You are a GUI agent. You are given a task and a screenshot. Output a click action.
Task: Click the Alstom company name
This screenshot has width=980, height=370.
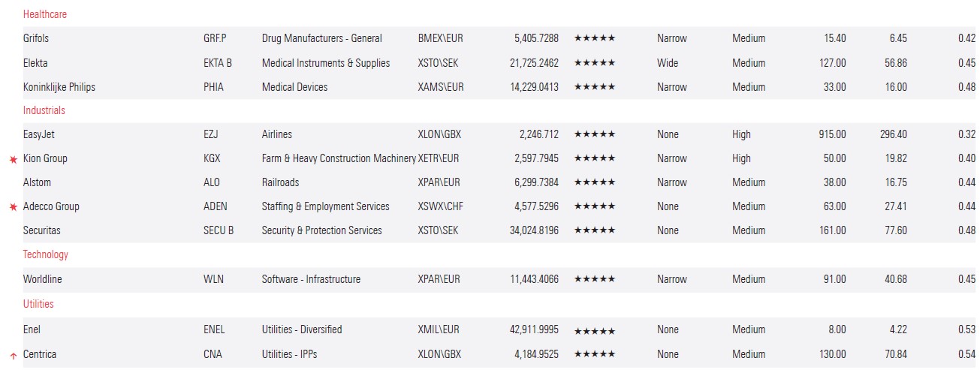(x=38, y=182)
